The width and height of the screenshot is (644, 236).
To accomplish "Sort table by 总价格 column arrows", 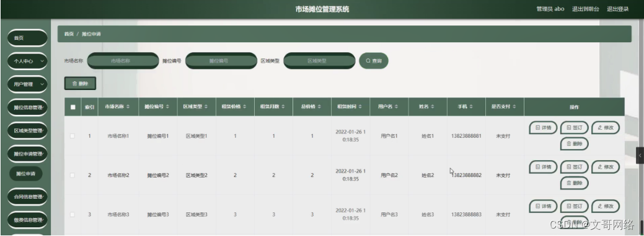I will 319,107.
